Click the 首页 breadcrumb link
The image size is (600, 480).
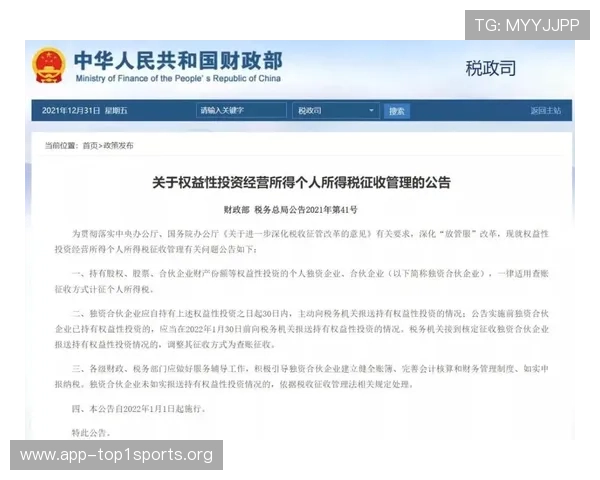(x=90, y=145)
